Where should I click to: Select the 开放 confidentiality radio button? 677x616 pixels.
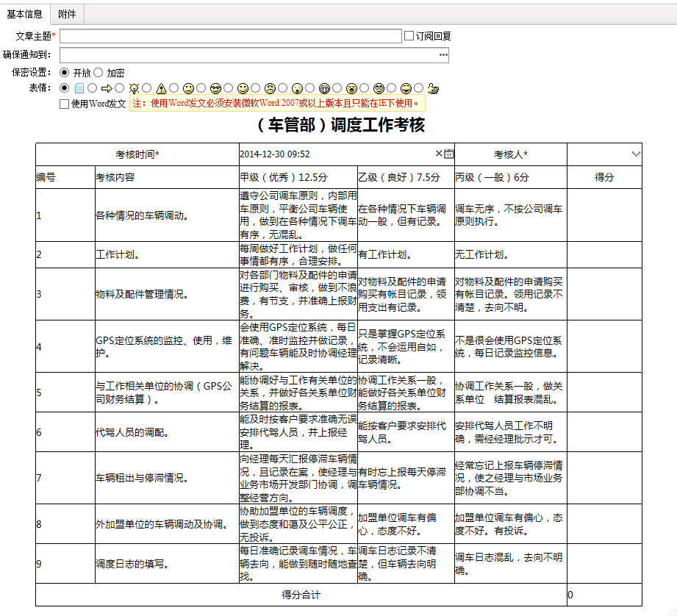point(65,73)
